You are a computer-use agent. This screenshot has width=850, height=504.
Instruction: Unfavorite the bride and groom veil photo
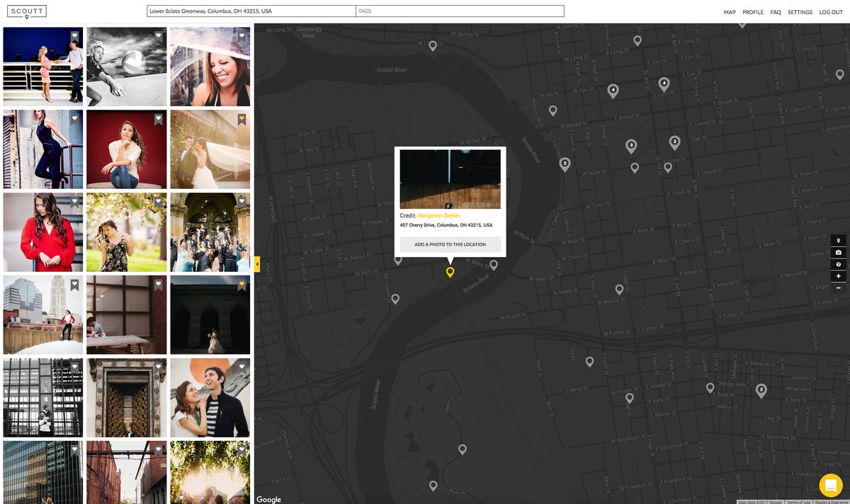click(242, 119)
